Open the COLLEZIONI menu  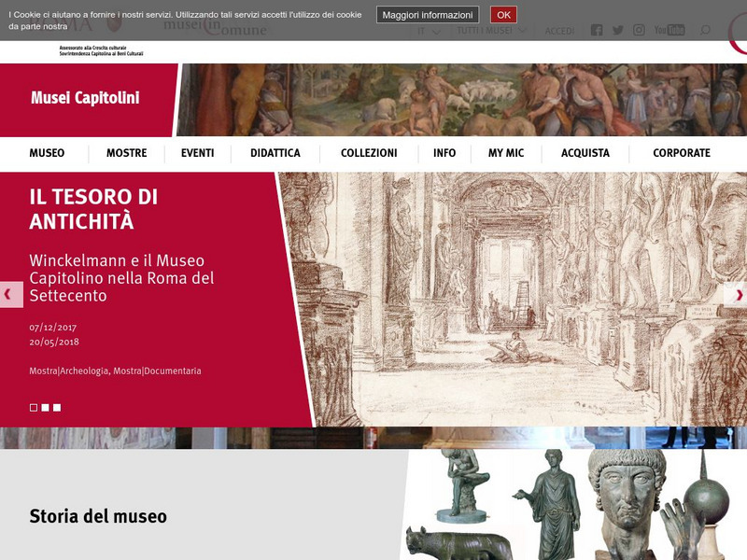(369, 153)
